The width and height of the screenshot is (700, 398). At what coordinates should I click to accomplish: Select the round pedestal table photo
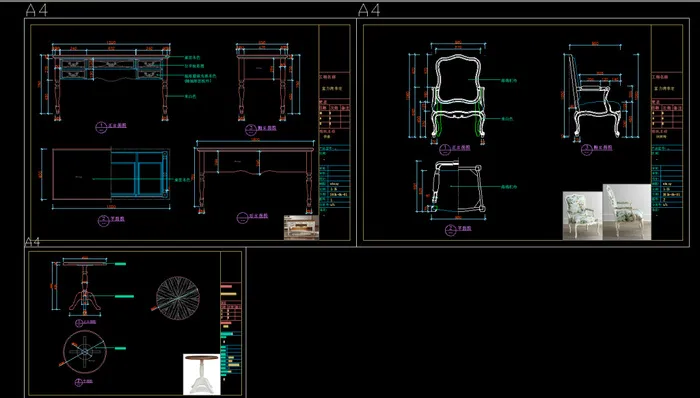tap(201, 374)
